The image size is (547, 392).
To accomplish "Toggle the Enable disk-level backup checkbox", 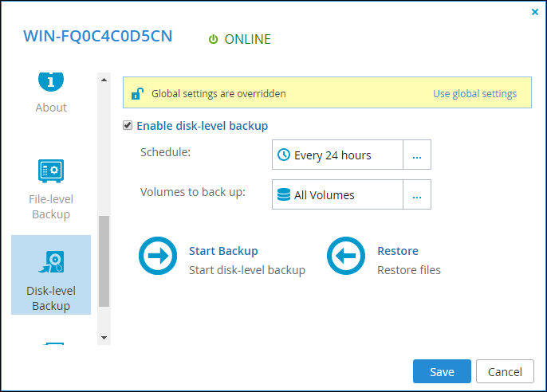I will point(128,125).
